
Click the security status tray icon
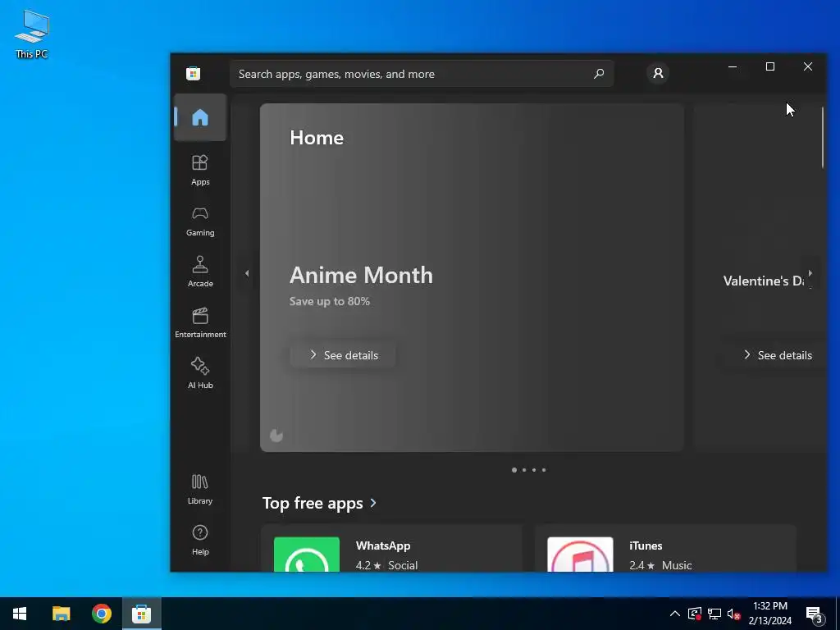pos(695,614)
